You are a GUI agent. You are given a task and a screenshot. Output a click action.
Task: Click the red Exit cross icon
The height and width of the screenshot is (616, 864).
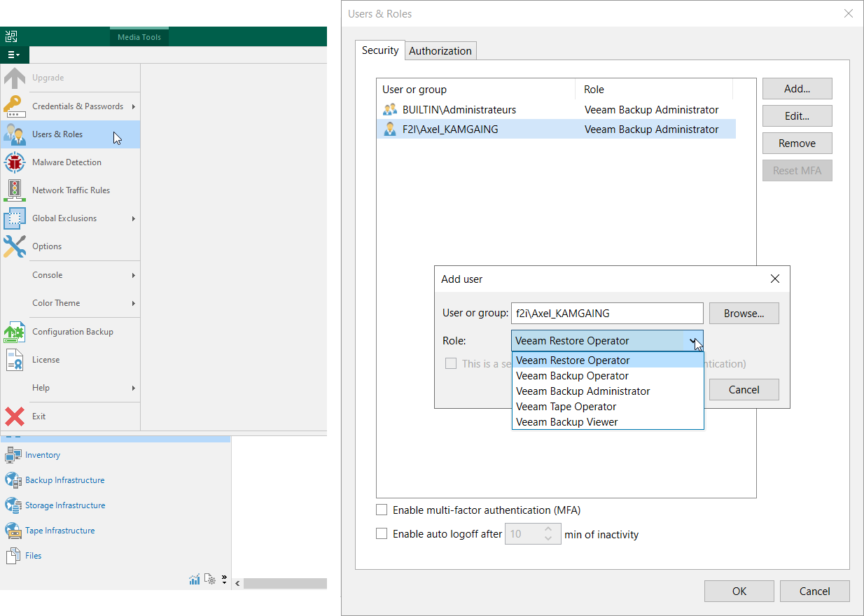(15, 416)
